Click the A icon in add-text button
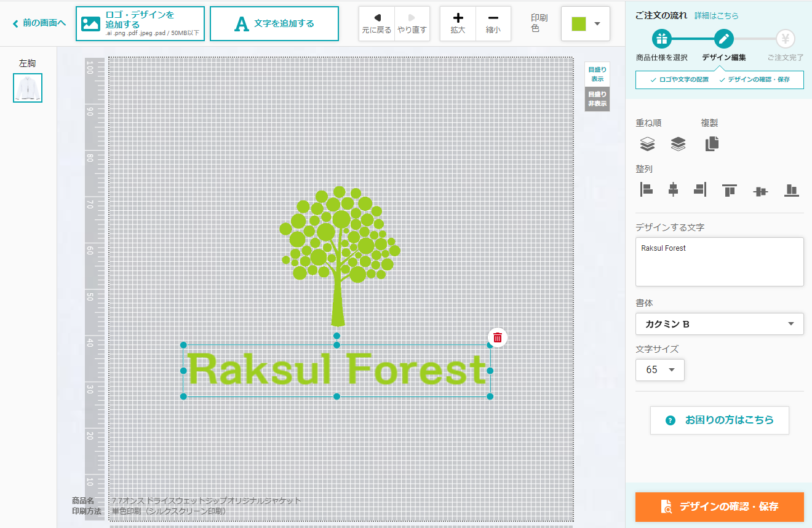The height and width of the screenshot is (528, 812). (x=242, y=24)
